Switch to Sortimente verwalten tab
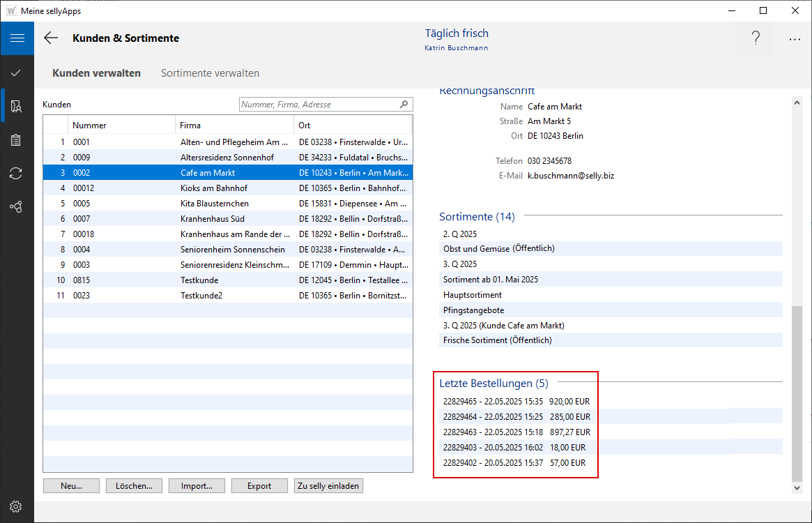Viewport: 812px width, 523px height. pyautogui.click(x=210, y=73)
